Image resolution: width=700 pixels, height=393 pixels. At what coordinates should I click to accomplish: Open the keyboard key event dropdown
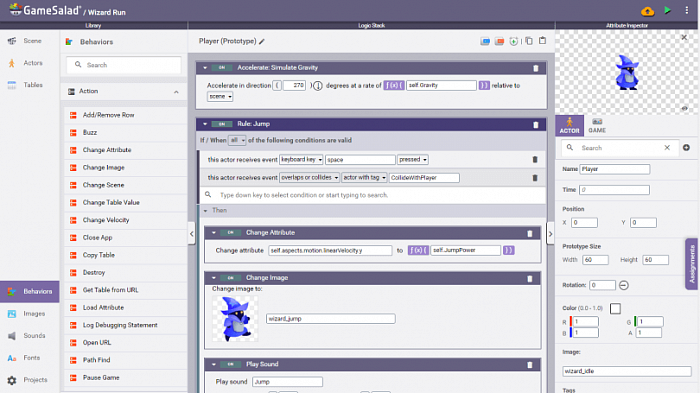click(x=301, y=159)
